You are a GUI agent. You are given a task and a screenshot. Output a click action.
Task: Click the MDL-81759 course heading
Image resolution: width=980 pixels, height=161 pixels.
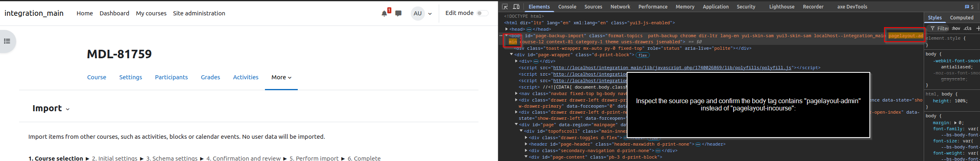[x=119, y=54]
